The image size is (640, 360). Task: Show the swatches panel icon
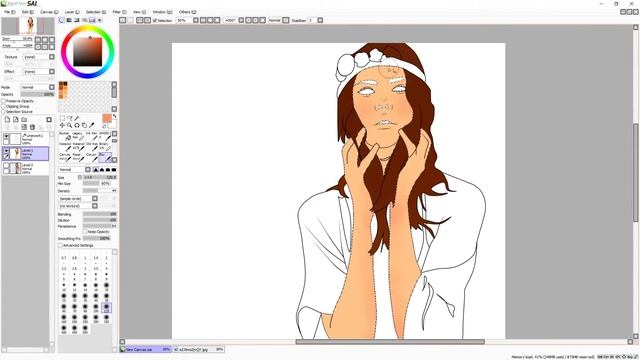pyautogui.click(x=92, y=20)
